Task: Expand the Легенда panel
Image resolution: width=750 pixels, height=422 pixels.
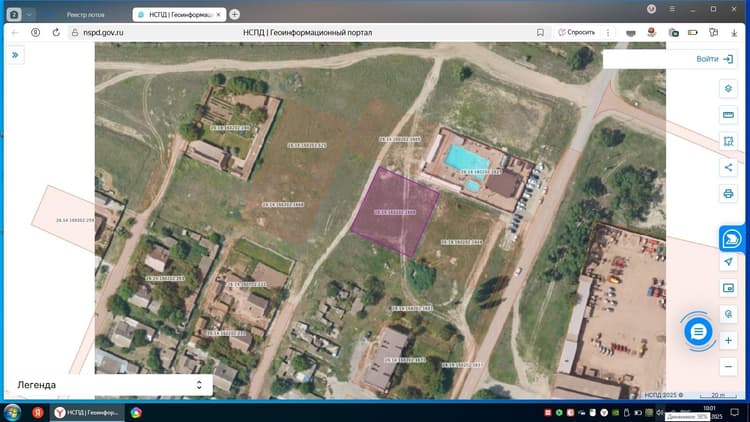Action: click(199, 385)
